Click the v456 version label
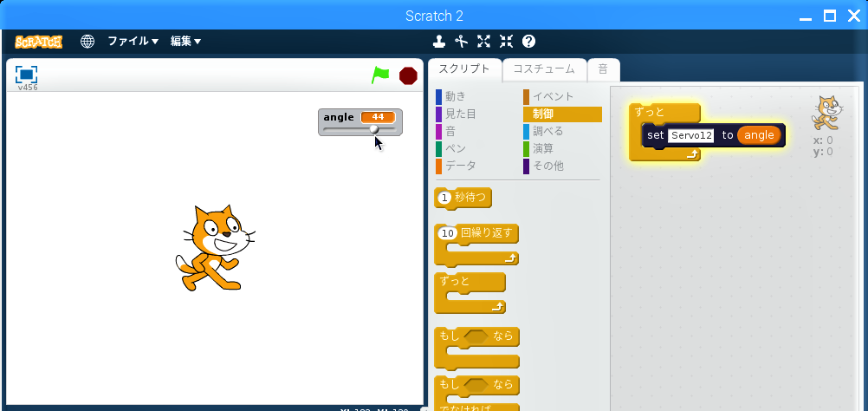This screenshot has height=411, width=868. [27, 88]
